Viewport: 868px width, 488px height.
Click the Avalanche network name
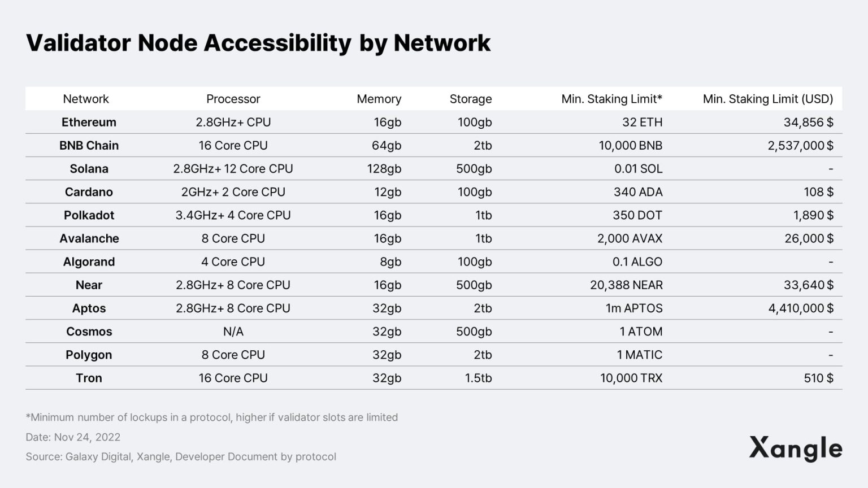click(x=89, y=238)
